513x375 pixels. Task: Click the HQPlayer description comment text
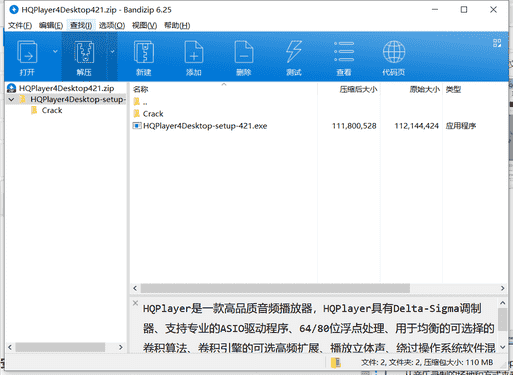tap(319, 328)
